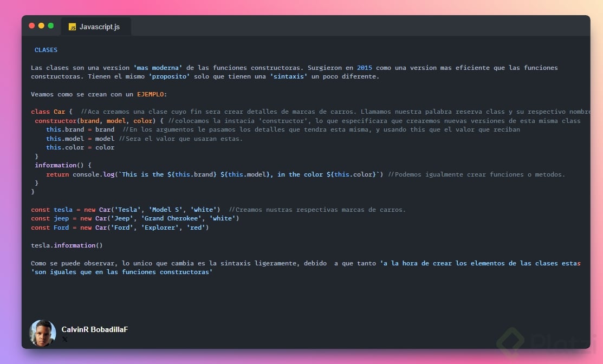Viewport: 603px width, 364px height.
Task: Click the comment '//Creamos nustras respectivas marcas de carros.'
Action: [317, 210]
